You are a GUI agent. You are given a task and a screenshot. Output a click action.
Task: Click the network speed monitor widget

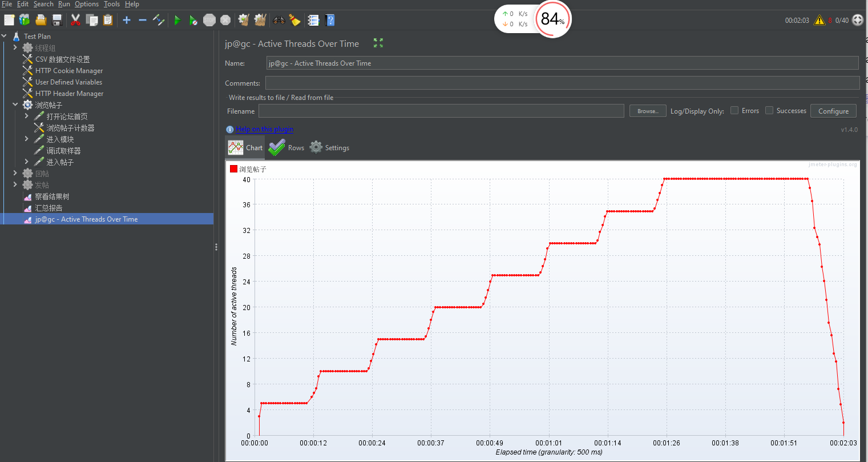pyautogui.click(x=515, y=19)
